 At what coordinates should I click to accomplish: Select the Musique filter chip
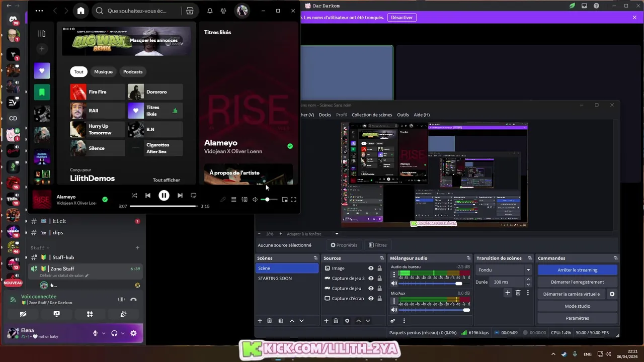(x=103, y=72)
